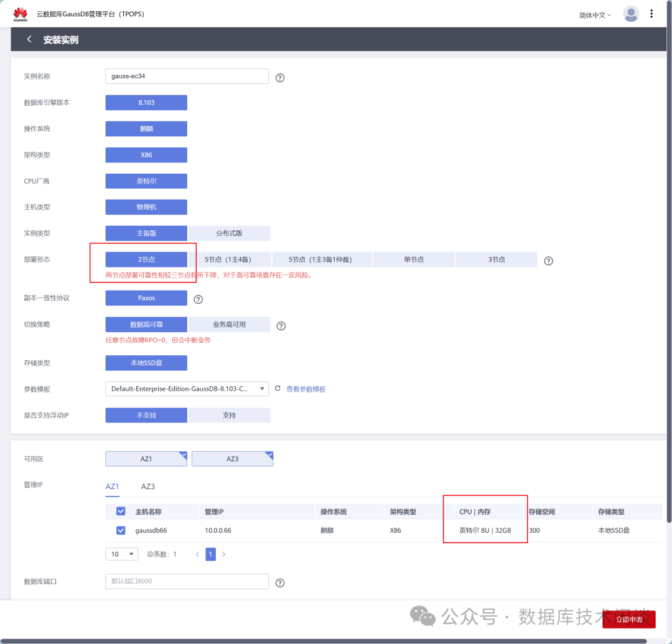This screenshot has height=644, width=672.
Task: Open the 查看参数模板 link
Action: (x=306, y=389)
